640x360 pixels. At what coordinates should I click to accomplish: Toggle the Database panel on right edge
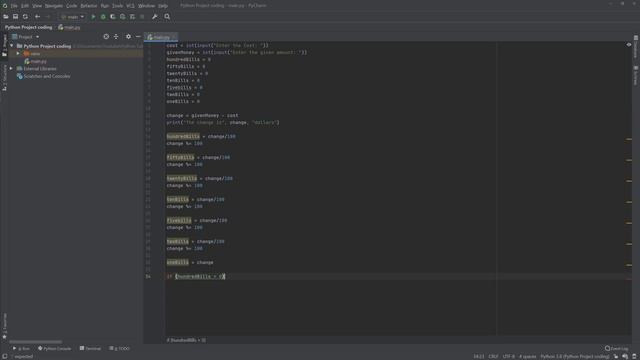636,47
